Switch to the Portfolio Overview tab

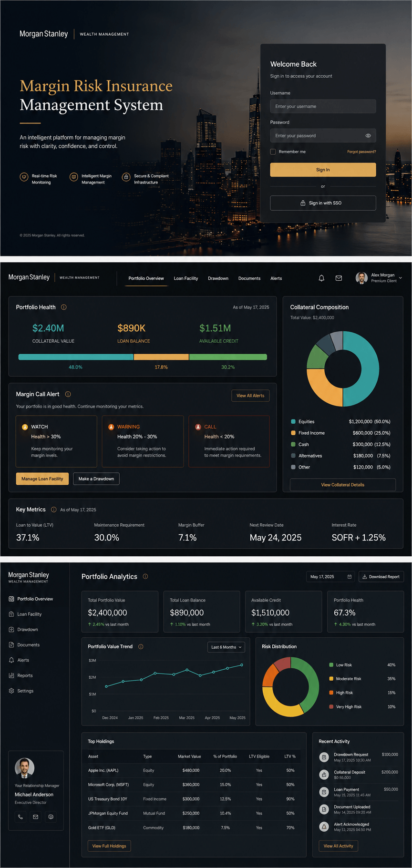pos(146,278)
